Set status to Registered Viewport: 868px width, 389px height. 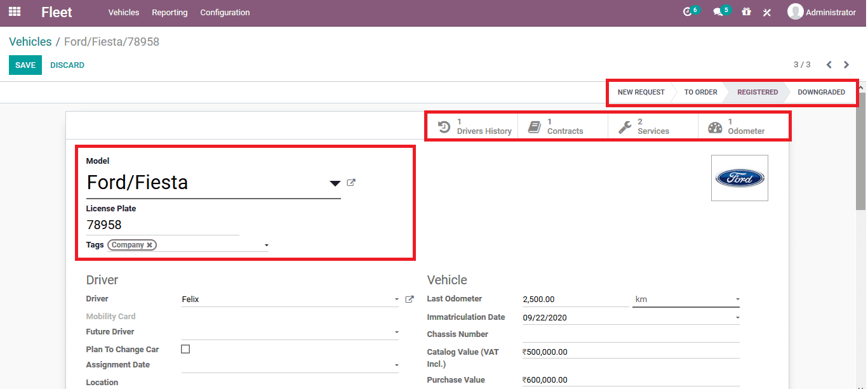coord(757,92)
